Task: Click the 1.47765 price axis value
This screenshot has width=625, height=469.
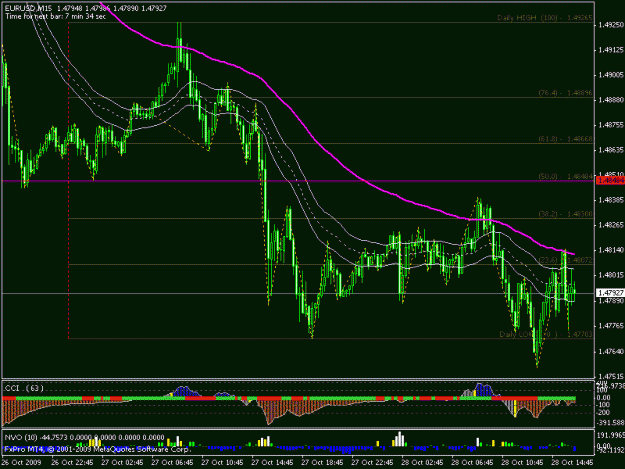Action: coord(611,326)
